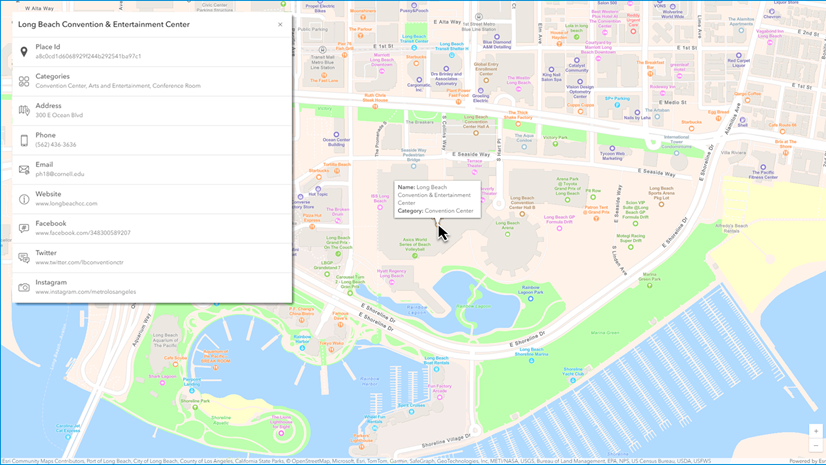Select the Address map icon

coord(24,111)
